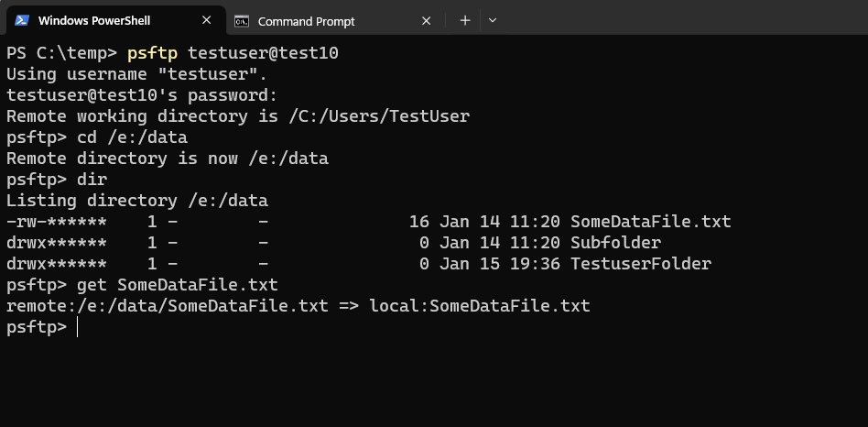The image size is (868, 427).
Task: Click SomeDataFile.txt in the directory listing
Action: pos(650,222)
